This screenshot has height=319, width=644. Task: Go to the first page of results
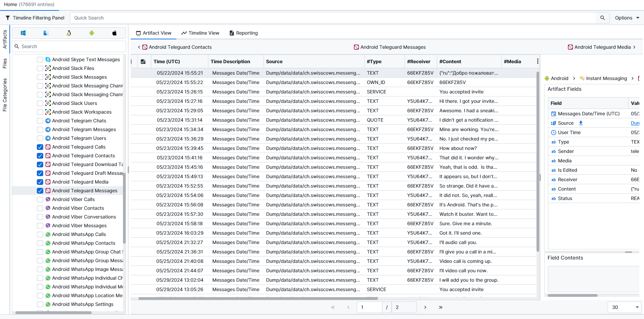(x=333, y=307)
